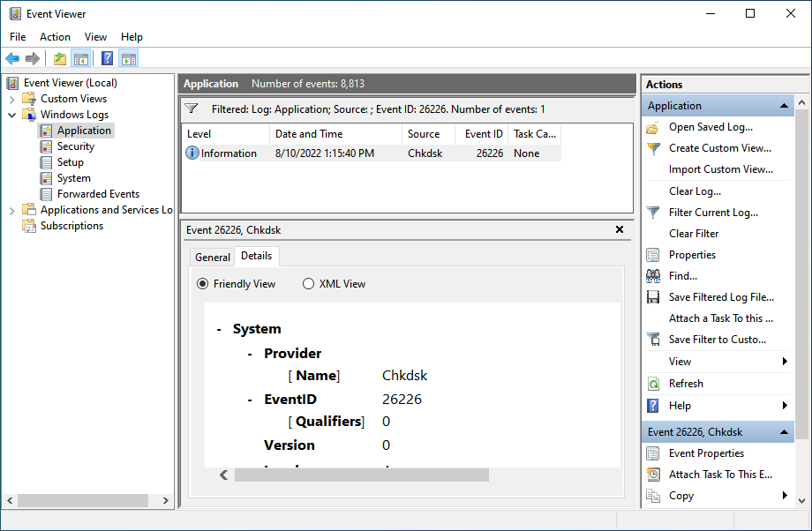
Task: Select the XML View radio button
Action: point(308,284)
